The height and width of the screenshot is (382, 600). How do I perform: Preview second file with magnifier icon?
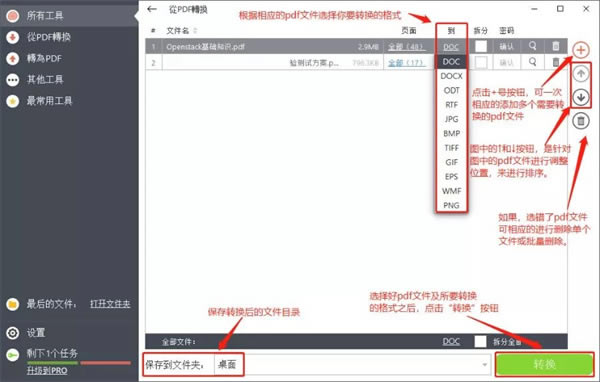tap(532, 62)
